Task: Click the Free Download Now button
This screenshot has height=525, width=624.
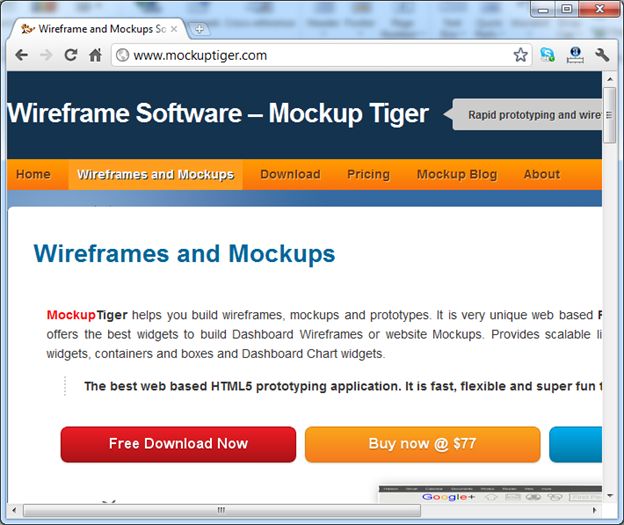Action: click(178, 444)
